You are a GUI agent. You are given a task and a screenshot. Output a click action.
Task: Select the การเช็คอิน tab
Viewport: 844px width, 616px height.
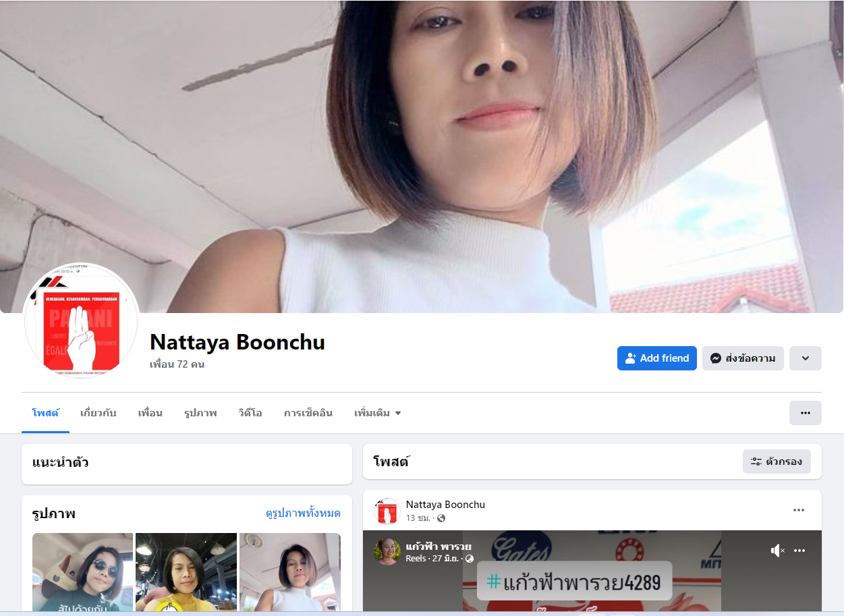pyautogui.click(x=308, y=413)
